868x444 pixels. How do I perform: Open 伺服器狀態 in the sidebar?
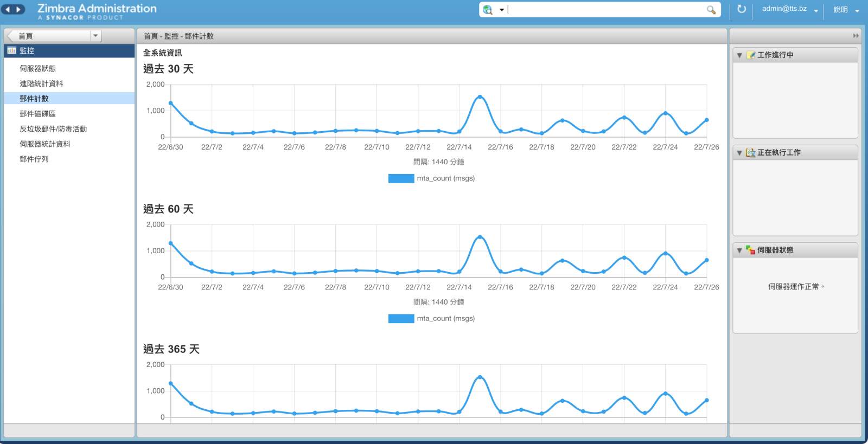pyautogui.click(x=37, y=68)
